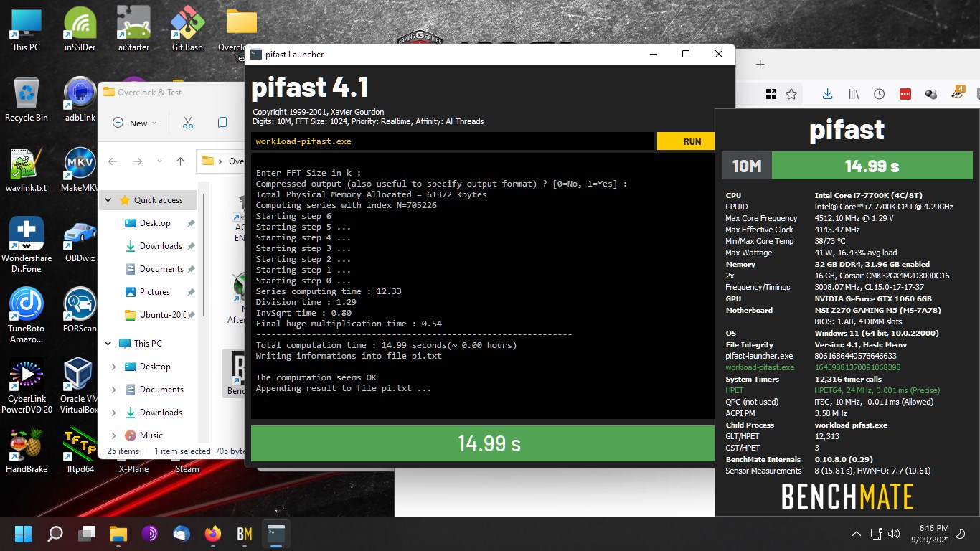Screen dimensions: 980x551
Task: Show hidden system tray icons chevron
Action: pos(856,534)
